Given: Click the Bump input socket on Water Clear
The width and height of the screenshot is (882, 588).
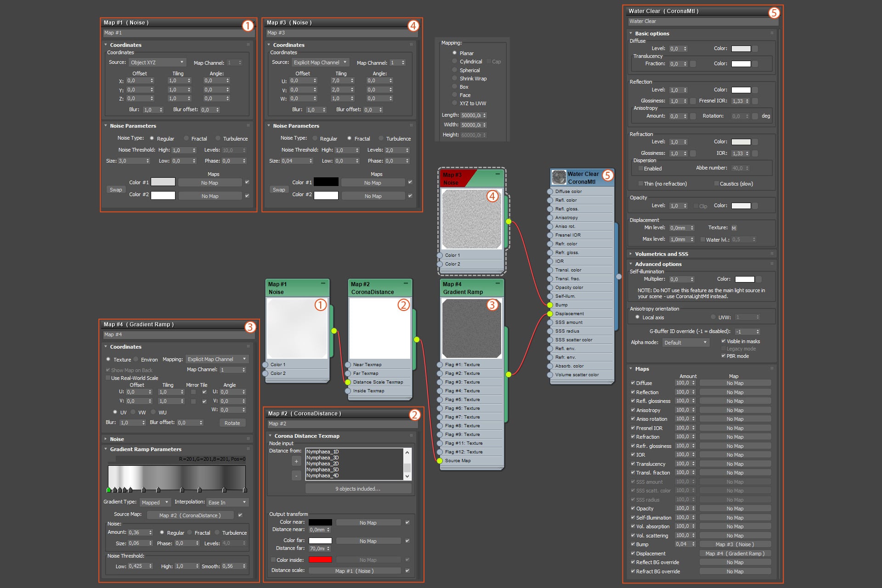Looking at the screenshot, I should point(550,305).
